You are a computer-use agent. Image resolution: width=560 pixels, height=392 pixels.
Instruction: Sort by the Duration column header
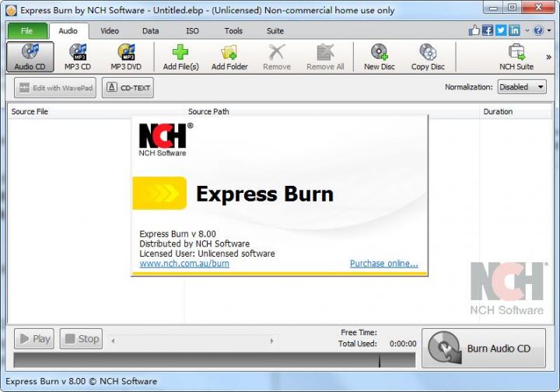tap(498, 111)
